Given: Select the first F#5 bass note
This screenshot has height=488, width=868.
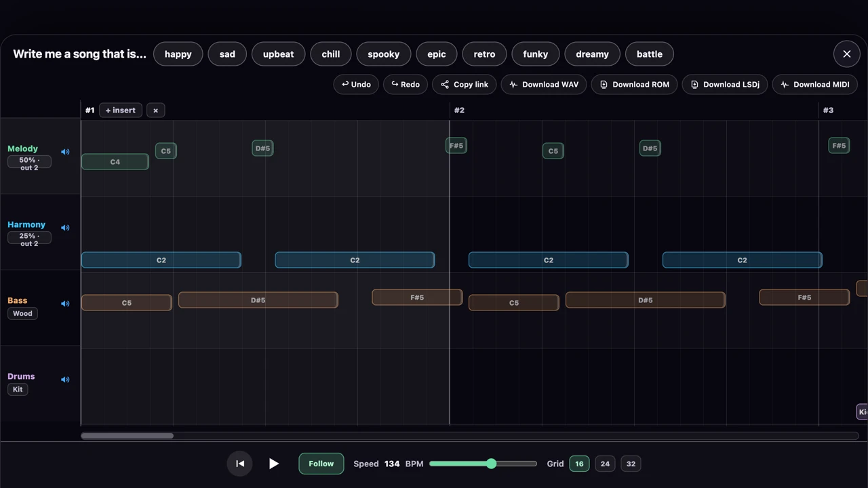Looking at the screenshot, I should (x=417, y=298).
